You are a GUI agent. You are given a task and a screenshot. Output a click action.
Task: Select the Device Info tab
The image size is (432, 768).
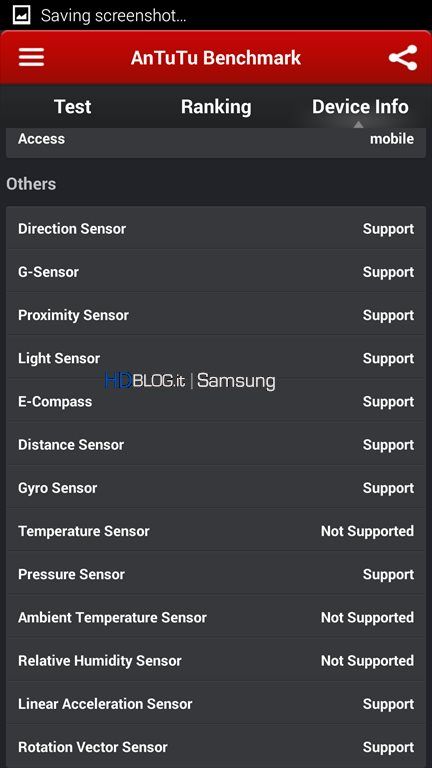(360, 107)
